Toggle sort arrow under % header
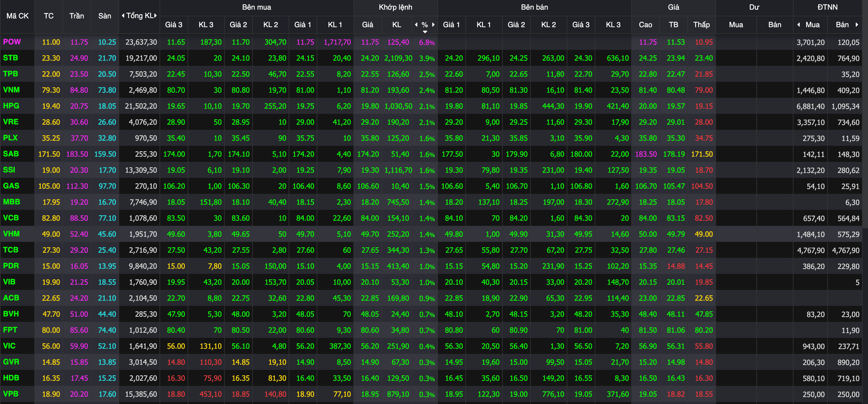 [x=425, y=32]
